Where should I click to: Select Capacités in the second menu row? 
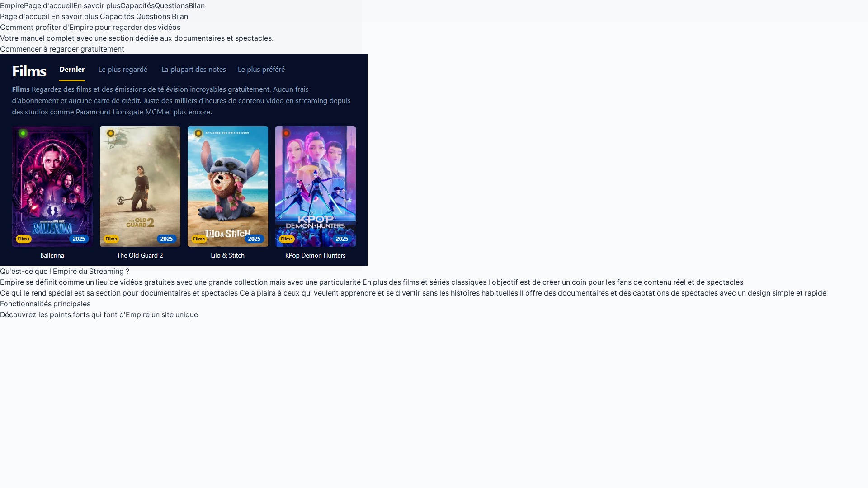(x=117, y=16)
